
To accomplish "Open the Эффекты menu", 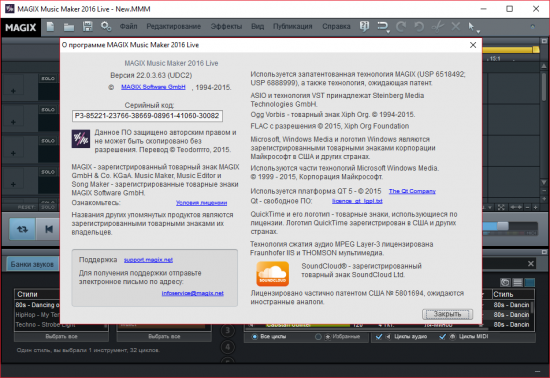I will click(x=226, y=26).
